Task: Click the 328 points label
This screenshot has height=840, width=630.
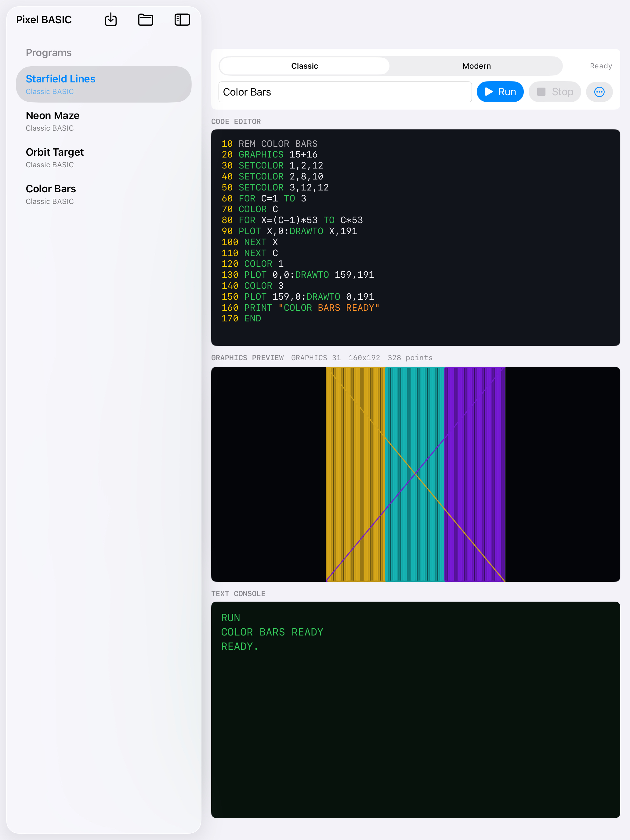Action: pos(410,358)
